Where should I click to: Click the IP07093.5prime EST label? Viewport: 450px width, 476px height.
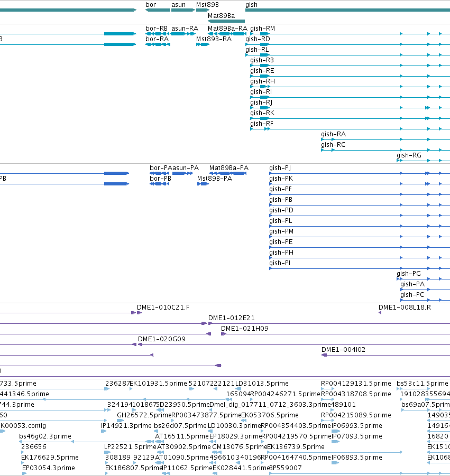pyautogui.click(x=357, y=436)
